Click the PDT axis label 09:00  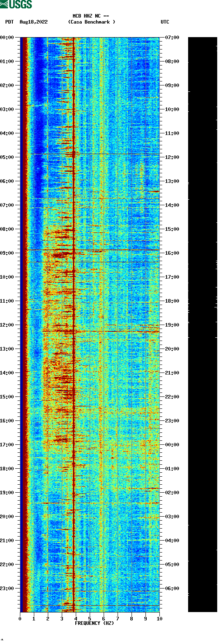pyautogui.click(x=7, y=253)
